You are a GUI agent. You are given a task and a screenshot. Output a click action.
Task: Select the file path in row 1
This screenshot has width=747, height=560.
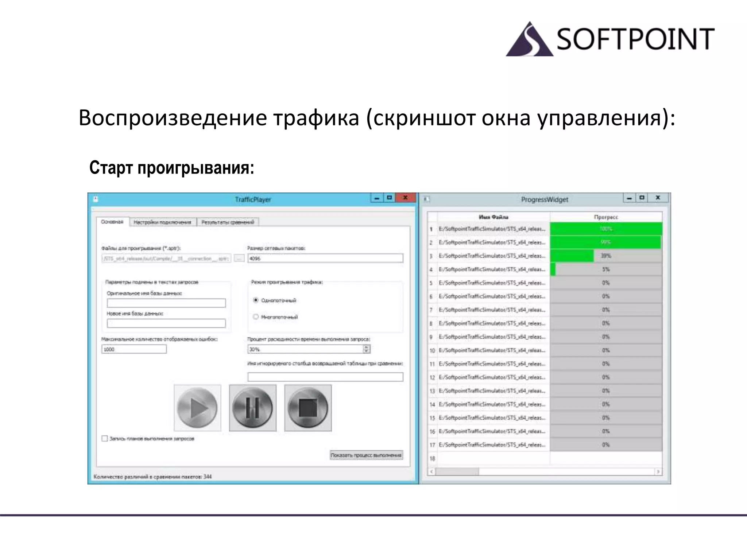494,229
